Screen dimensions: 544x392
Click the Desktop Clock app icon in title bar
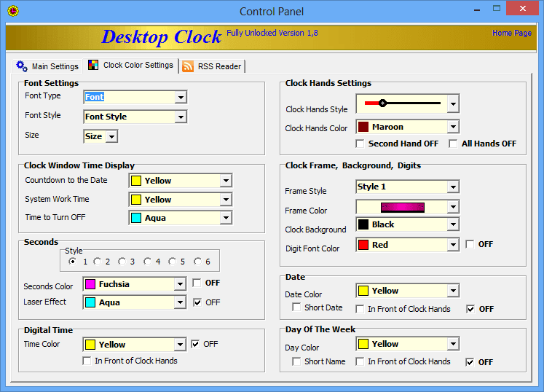[x=12, y=11]
